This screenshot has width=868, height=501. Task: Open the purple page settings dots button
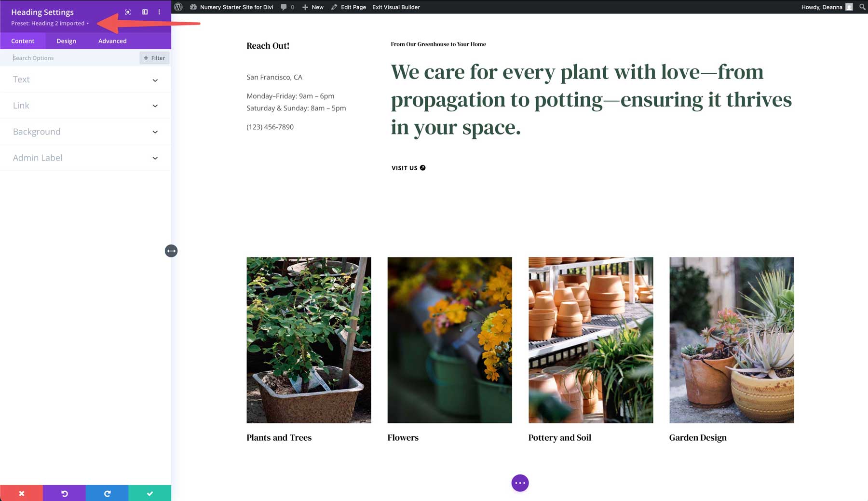click(x=520, y=483)
